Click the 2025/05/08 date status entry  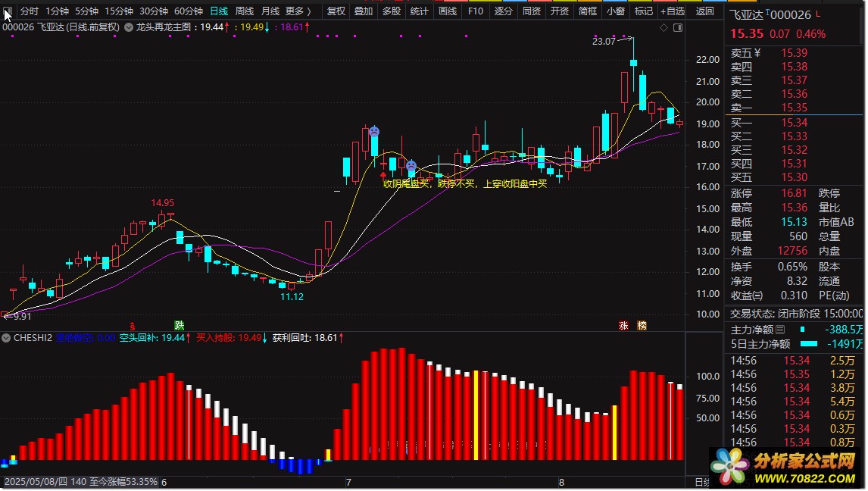pyautogui.click(x=81, y=482)
